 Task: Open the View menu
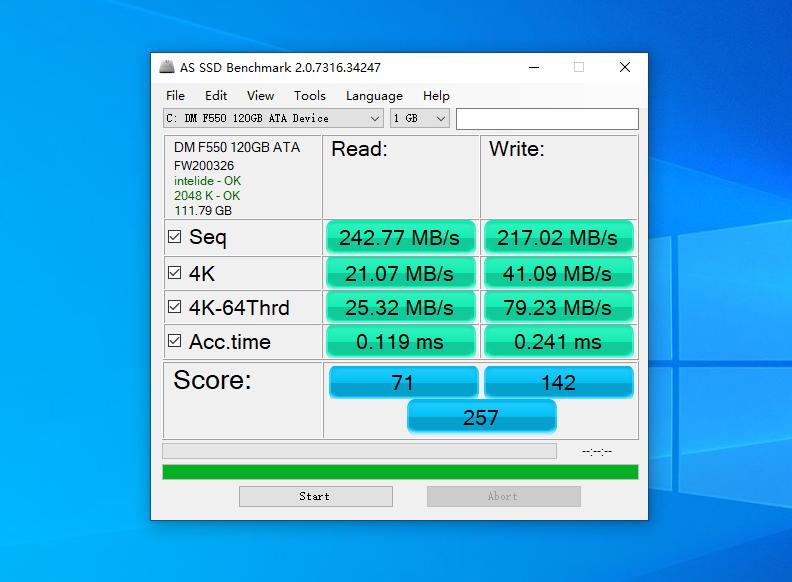260,95
